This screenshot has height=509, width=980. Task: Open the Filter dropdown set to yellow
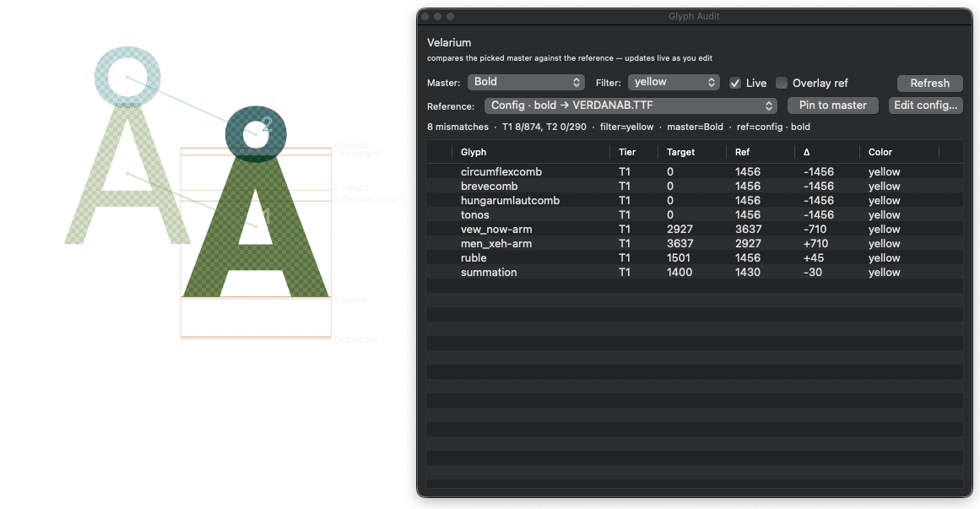tap(673, 82)
